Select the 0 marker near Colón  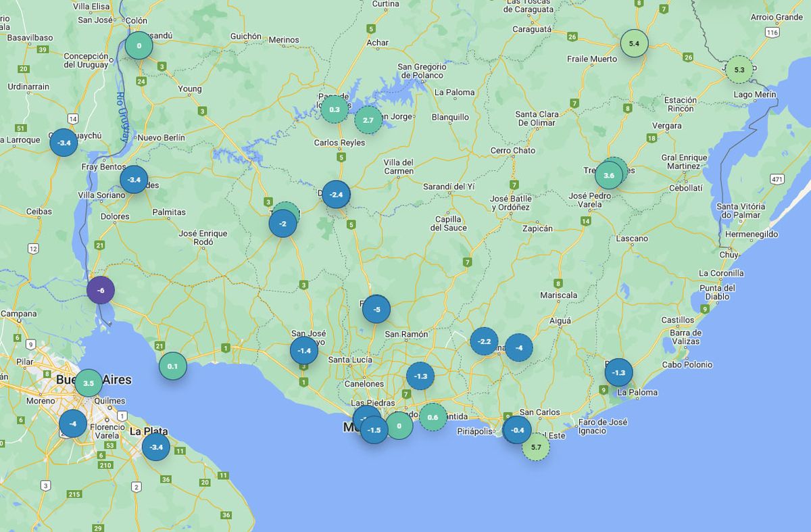tap(139, 46)
